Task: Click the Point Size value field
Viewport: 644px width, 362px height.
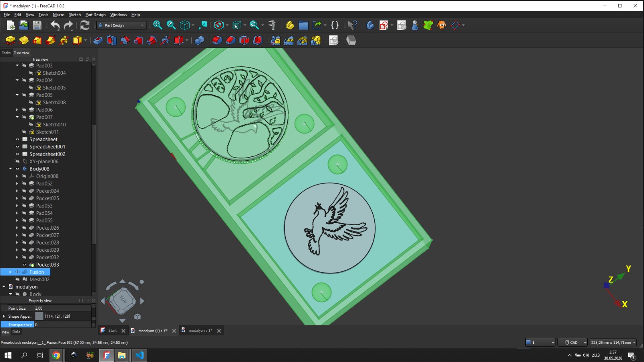Action: coord(62,308)
